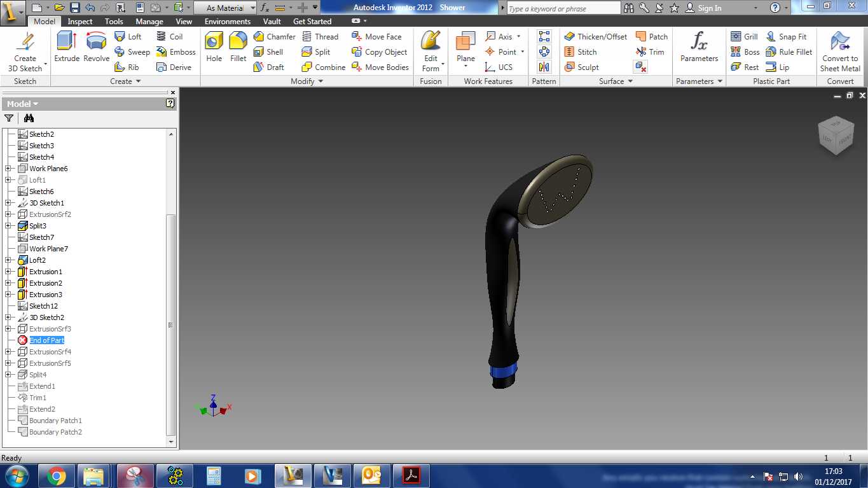868x488 pixels.
Task: Select the End of Part marker
Action: 46,340
